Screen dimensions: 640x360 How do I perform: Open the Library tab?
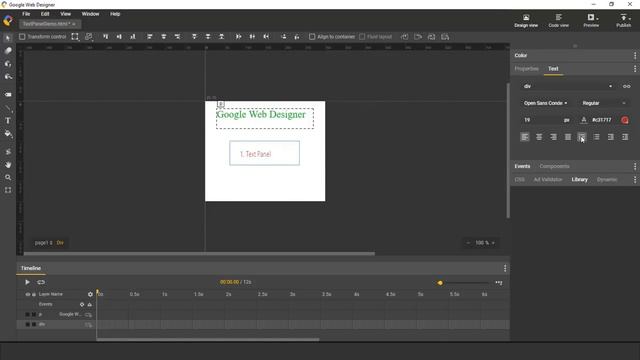[x=579, y=179]
